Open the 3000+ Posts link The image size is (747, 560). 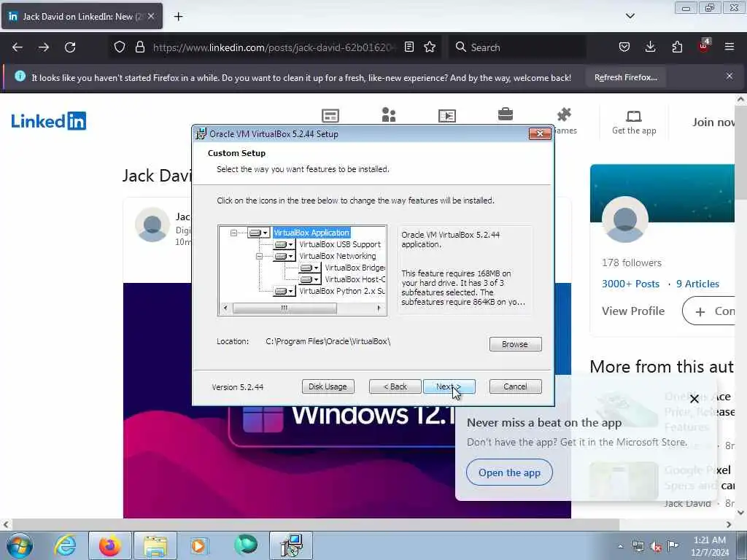(x=630, y=284)
